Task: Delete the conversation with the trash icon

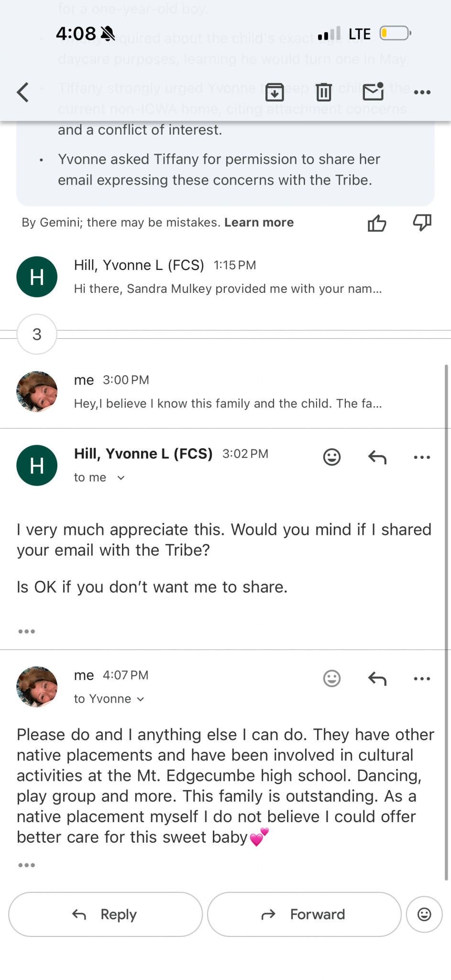Action: point(324,92)
